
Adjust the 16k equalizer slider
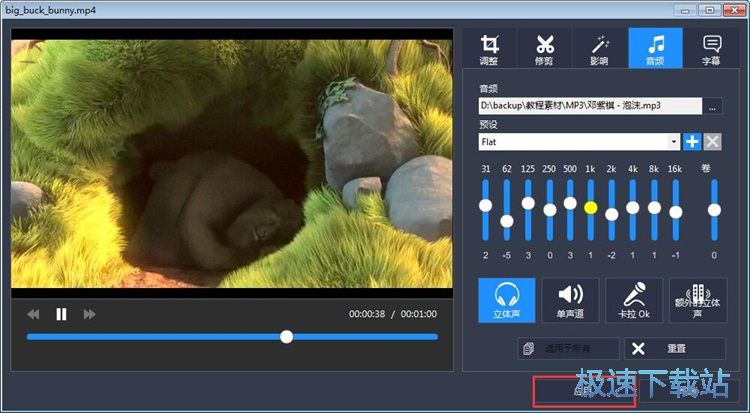tap(675, 212)
